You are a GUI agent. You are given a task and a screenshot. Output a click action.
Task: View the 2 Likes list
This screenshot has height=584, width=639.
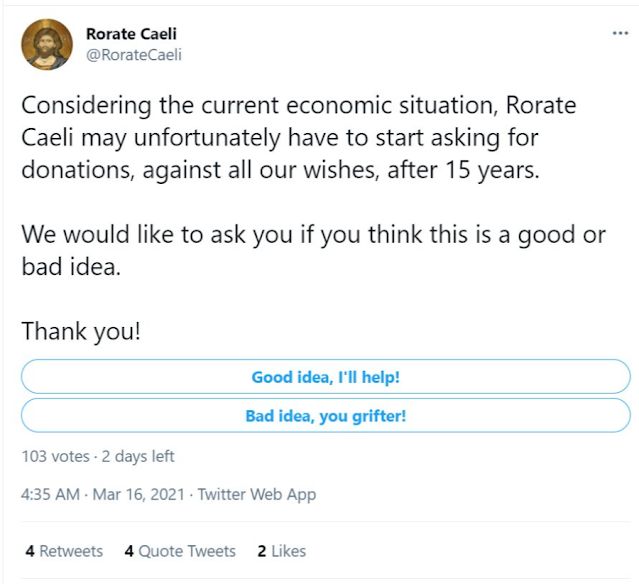pyautogui.click(x=281, y=551)
